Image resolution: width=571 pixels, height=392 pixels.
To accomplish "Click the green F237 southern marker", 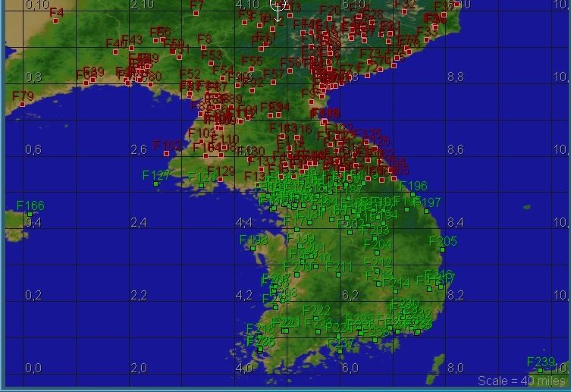I will 340,351.
